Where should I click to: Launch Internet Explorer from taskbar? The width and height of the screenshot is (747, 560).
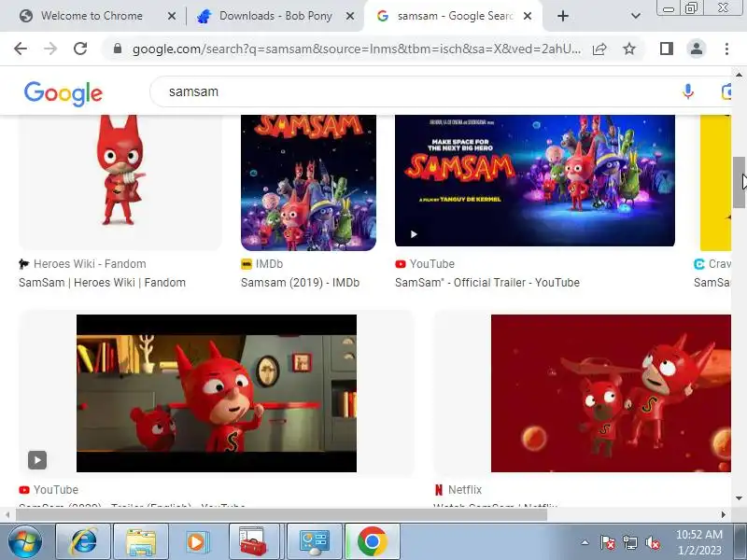(x=83, y=541)
